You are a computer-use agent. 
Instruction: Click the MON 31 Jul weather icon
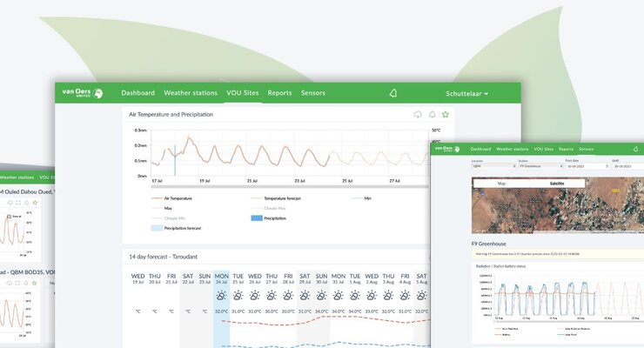click(x=339, y=296)
